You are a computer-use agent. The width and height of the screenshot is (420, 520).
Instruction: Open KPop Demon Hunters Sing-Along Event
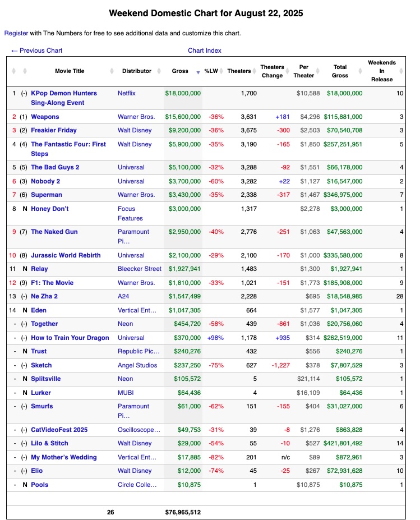pyautogui.click(x=64, y=98)
